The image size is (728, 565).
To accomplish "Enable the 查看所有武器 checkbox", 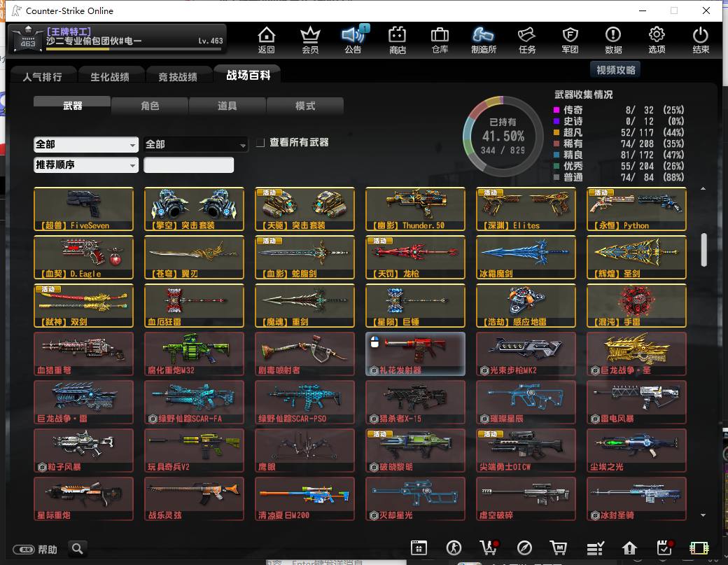I will 260,143.
